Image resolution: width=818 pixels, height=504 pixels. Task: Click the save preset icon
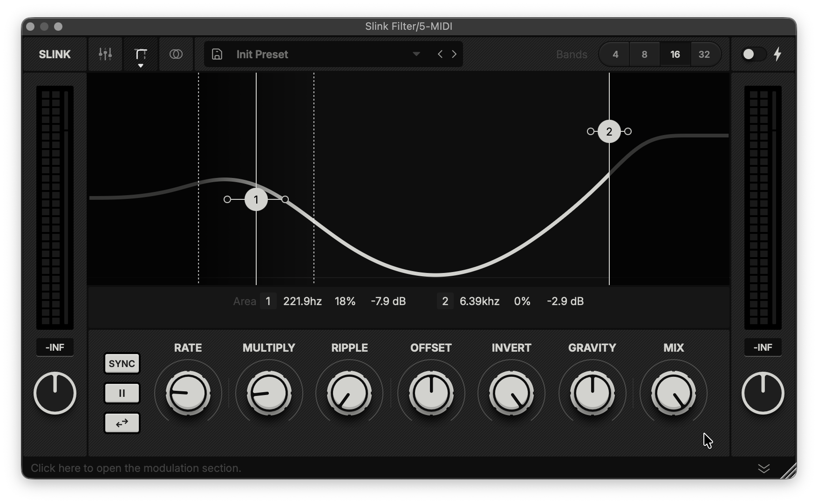click(217, 54)
